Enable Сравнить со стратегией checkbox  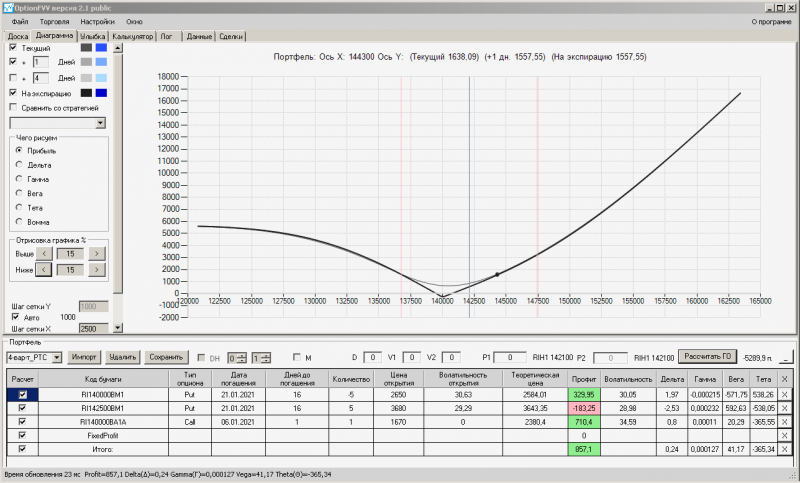point(13,107)
